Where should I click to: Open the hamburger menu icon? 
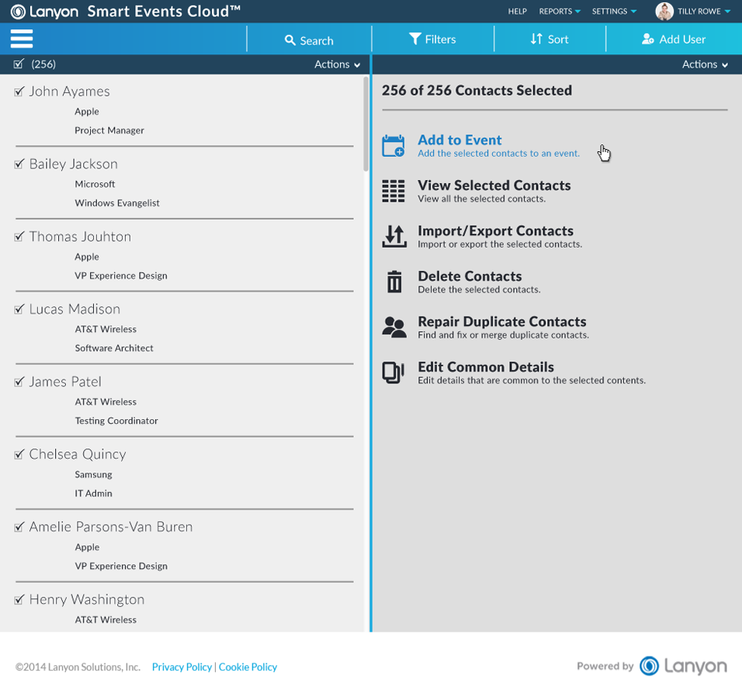point(21,39)
